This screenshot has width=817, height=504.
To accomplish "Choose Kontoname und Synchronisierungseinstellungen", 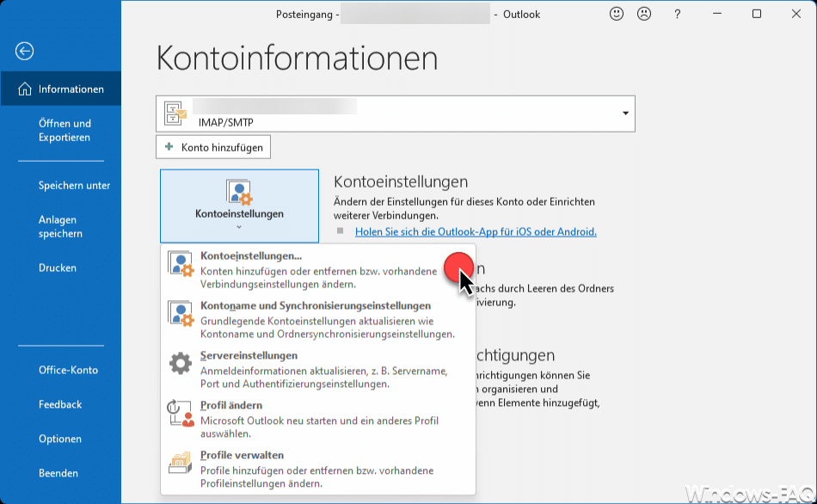I will click(318, 319).
